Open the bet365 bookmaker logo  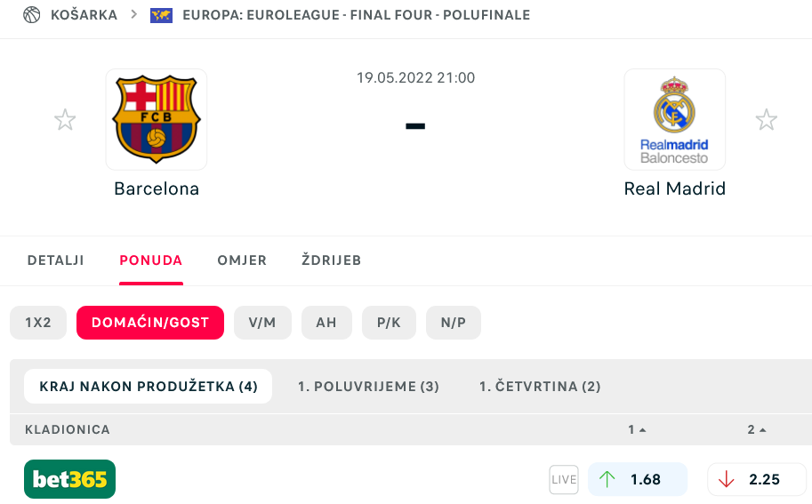point(69,479)
